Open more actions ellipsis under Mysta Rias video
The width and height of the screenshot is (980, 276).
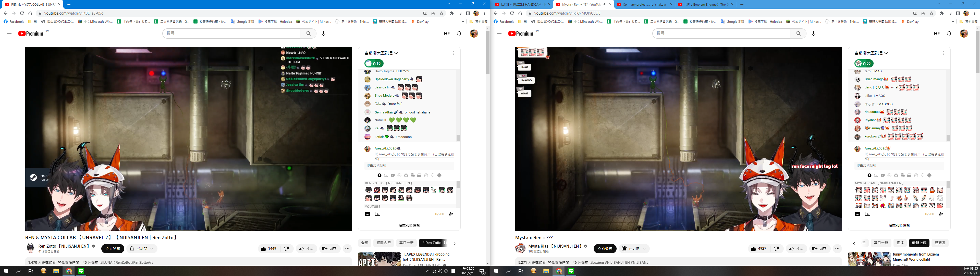point(837,249)
